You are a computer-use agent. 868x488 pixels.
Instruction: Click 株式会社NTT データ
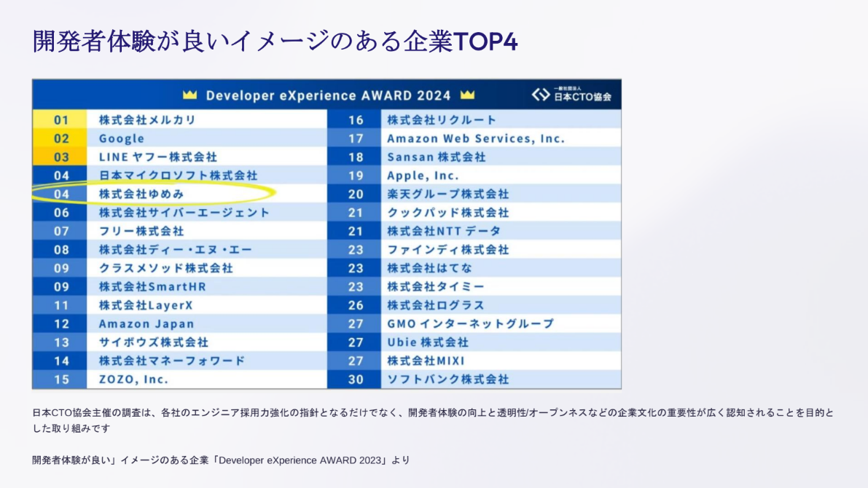coord(444,231)
